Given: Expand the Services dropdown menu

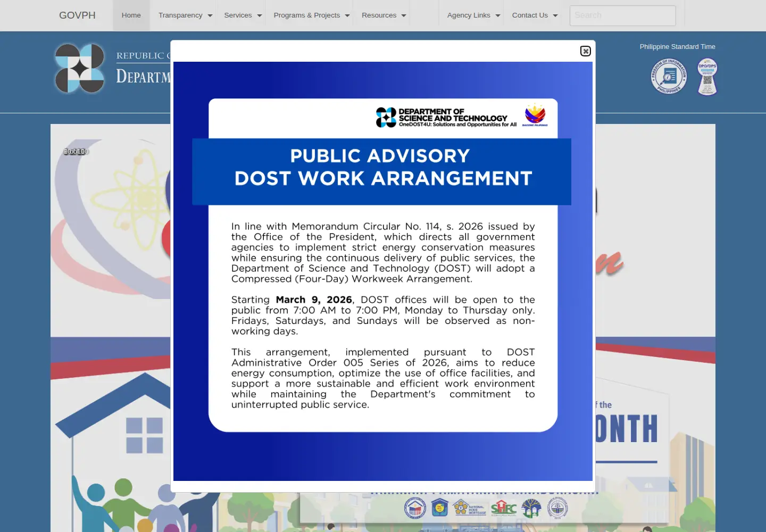Looking at the screenshot, I should point(243,15).
